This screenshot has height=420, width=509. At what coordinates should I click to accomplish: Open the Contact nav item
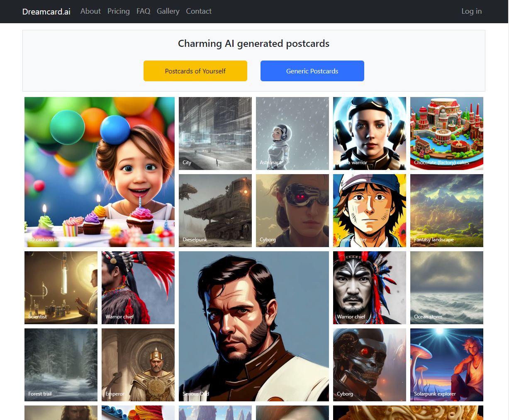click(x=199, y=11)
